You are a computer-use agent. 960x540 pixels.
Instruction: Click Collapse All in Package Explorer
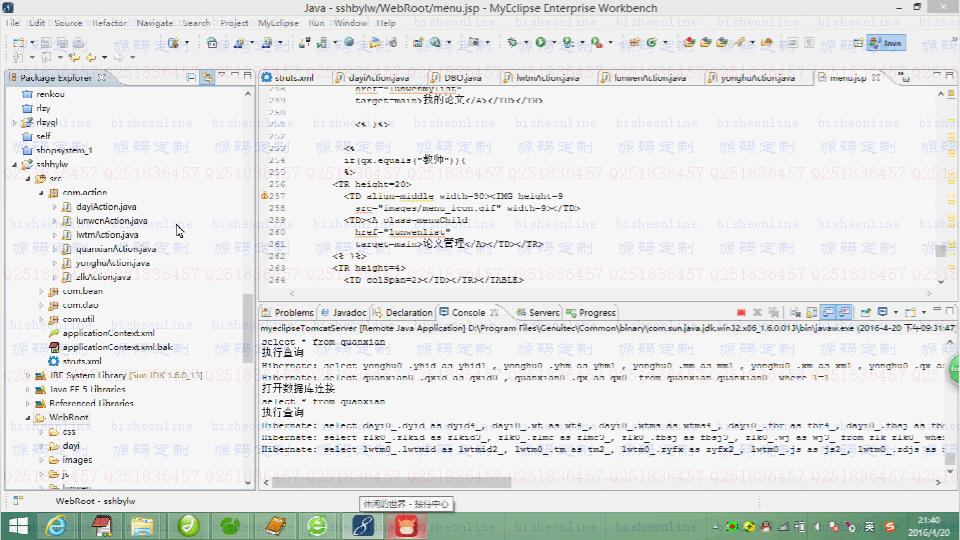191,77
